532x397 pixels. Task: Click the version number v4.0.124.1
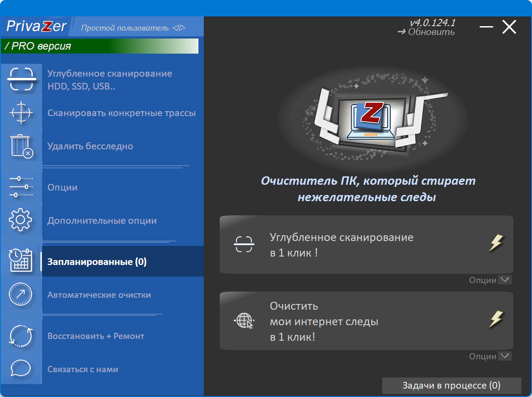point(432,23)
